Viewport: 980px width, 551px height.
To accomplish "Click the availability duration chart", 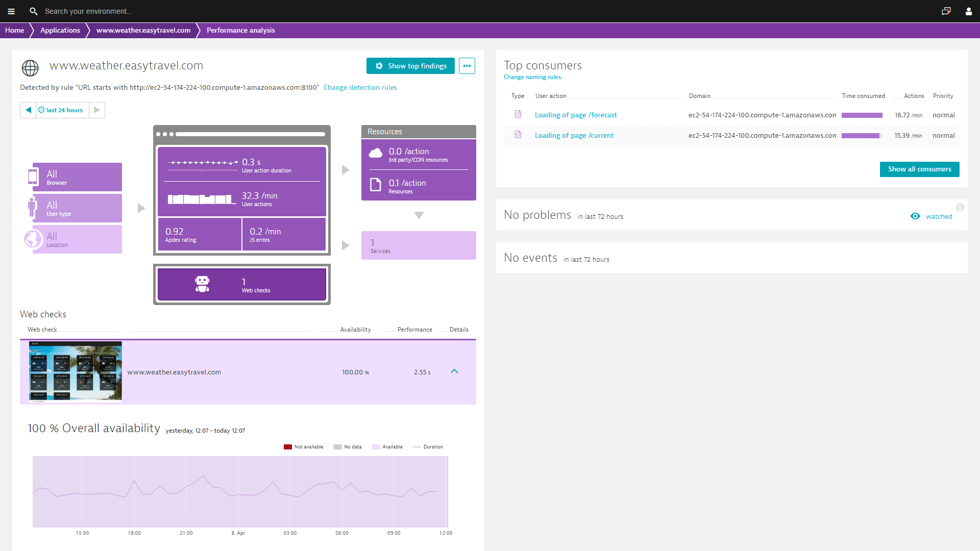I will click(240, 492).
